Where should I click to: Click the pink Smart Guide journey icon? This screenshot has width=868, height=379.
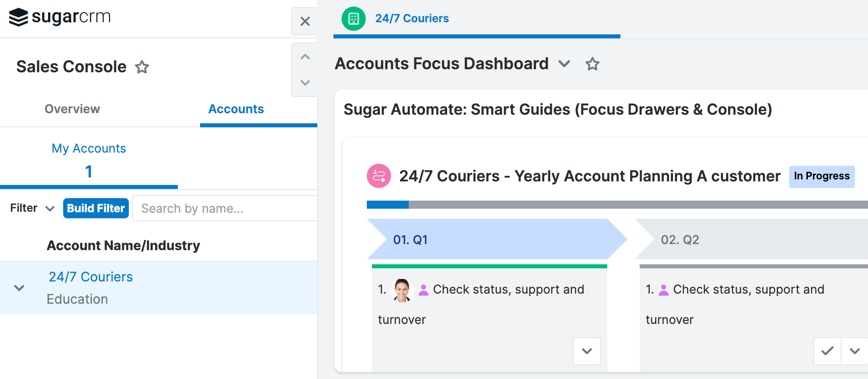point(378,176)
